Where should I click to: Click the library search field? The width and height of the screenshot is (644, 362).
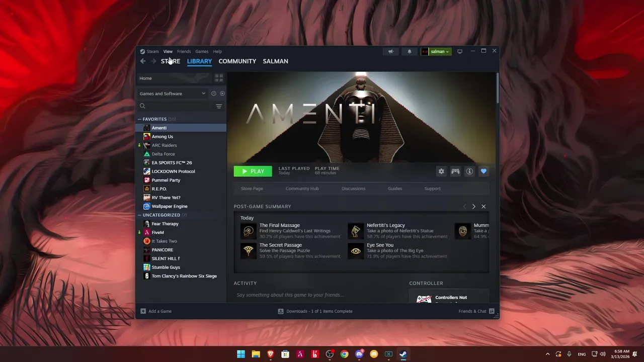pos(176,106)
